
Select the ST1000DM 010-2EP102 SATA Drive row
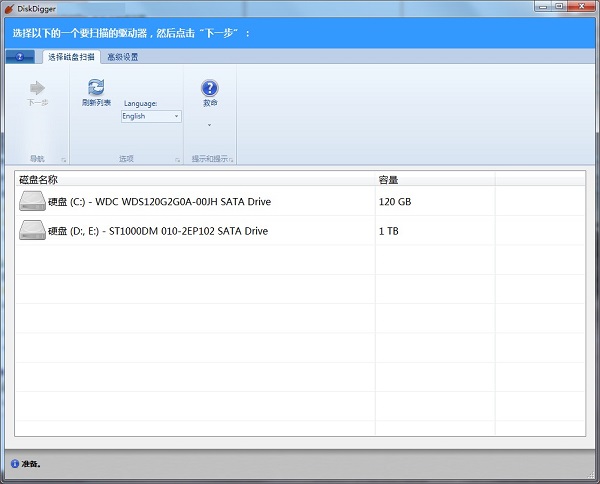(x=300, y=230)
